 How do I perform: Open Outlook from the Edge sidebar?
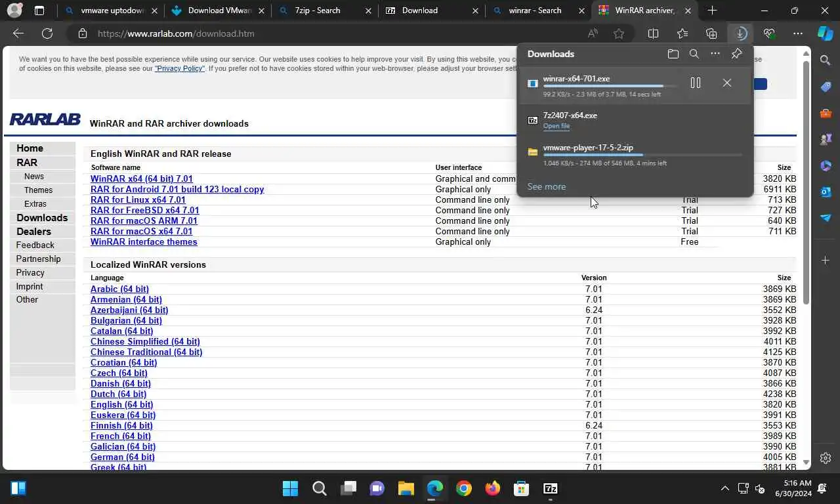click(x=826, y=192)
